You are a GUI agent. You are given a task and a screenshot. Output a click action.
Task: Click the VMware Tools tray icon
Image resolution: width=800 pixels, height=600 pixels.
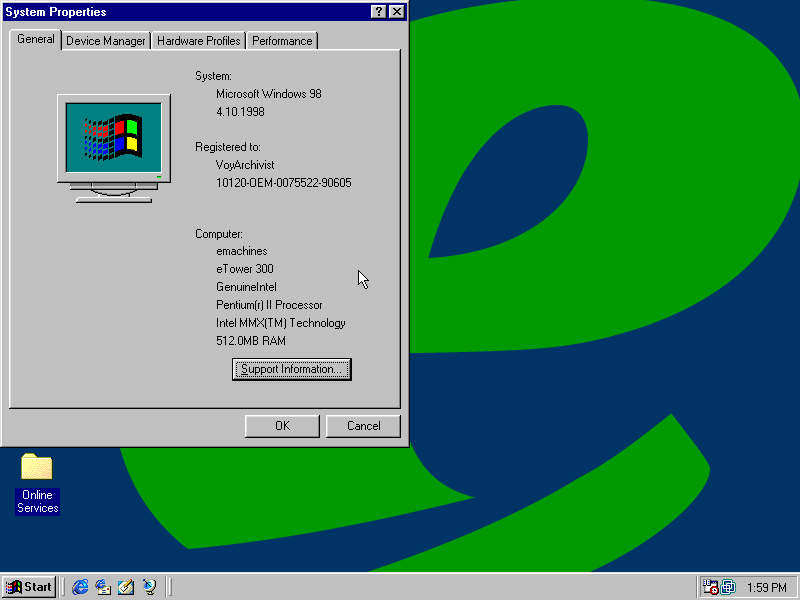coord(728,587)
